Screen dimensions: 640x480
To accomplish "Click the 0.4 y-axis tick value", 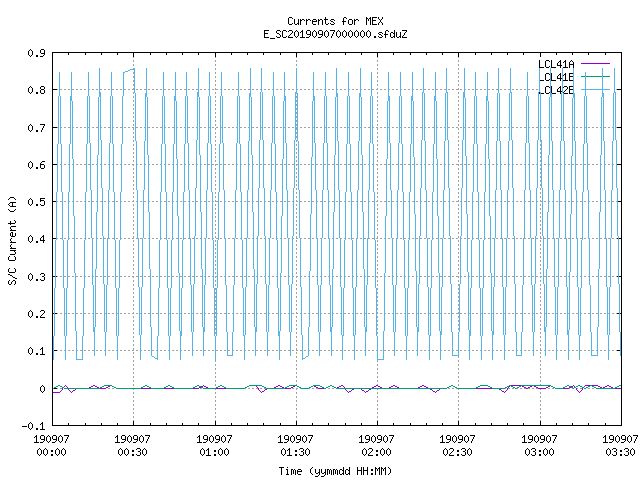I will tap(36, 239).
